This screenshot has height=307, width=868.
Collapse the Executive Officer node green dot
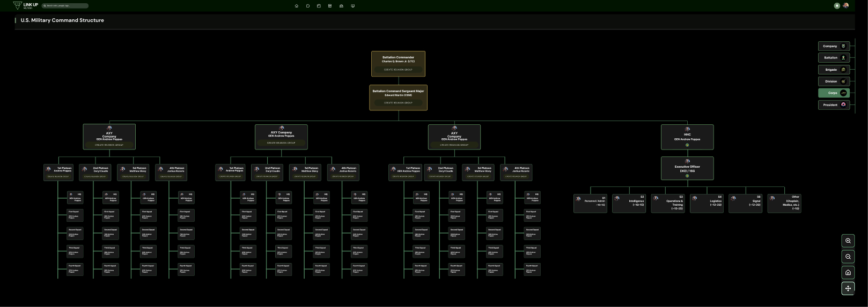click(x=687, y=176)
